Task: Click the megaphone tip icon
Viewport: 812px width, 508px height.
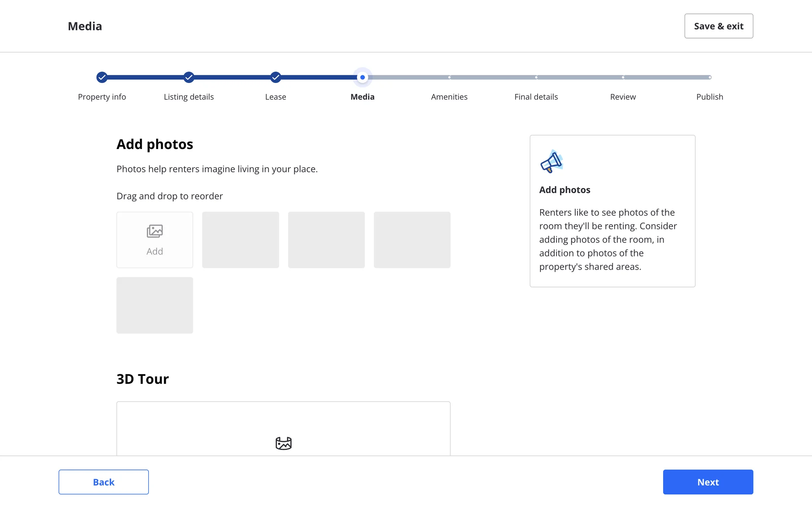Action: coord(551,161)
